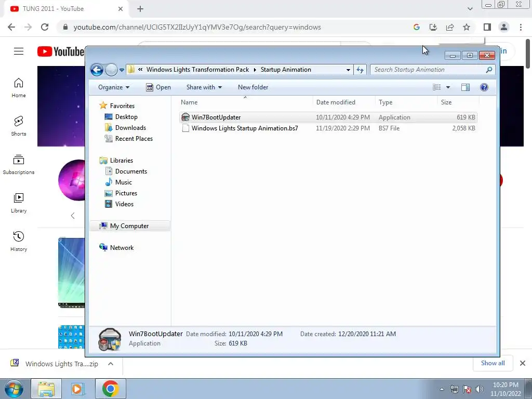Screen dimensions: 532x399
Task: Open a new Chrome tab
Action: (x=140, y=9)
